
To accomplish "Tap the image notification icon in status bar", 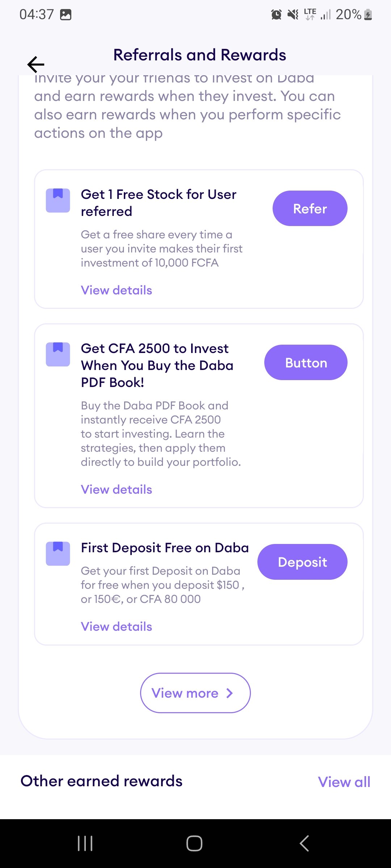I will [x=66, y=14].
